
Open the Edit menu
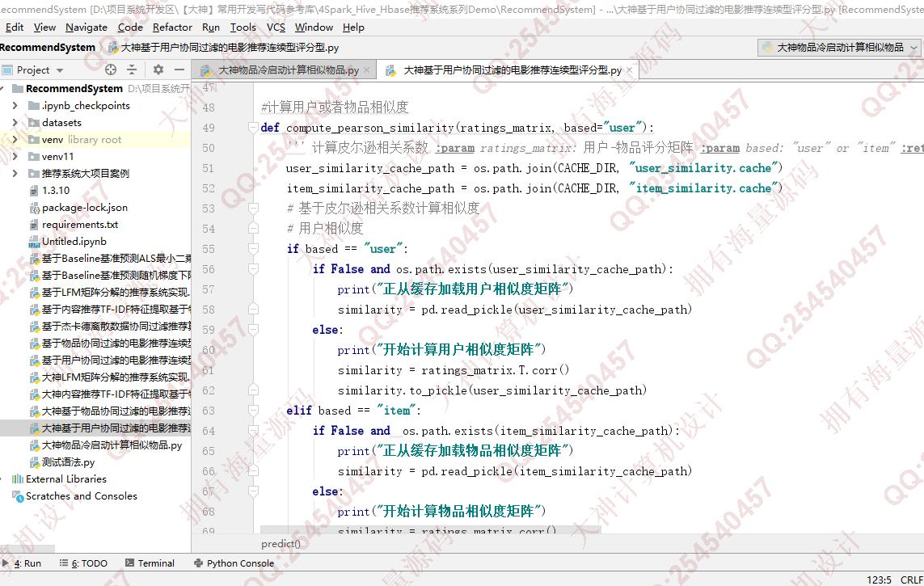pyautogui.click(x=14, y=27)
